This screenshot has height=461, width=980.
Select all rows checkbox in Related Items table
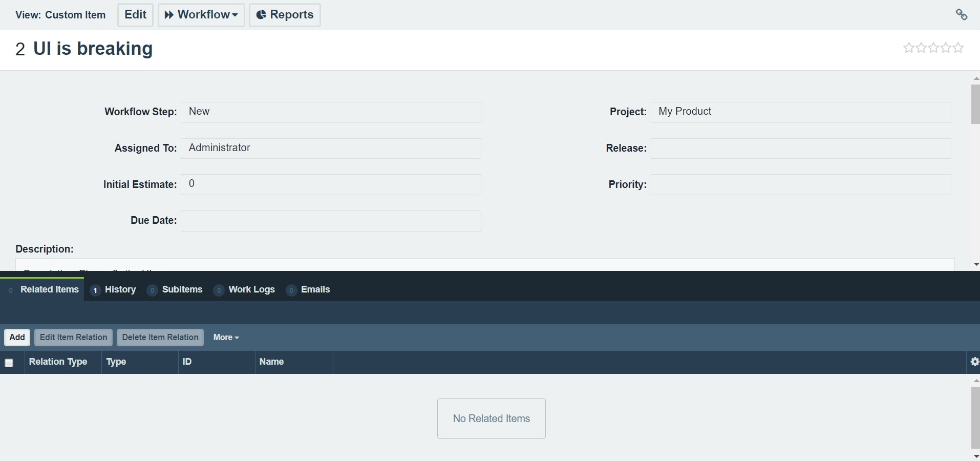click(x=9, y=363)
